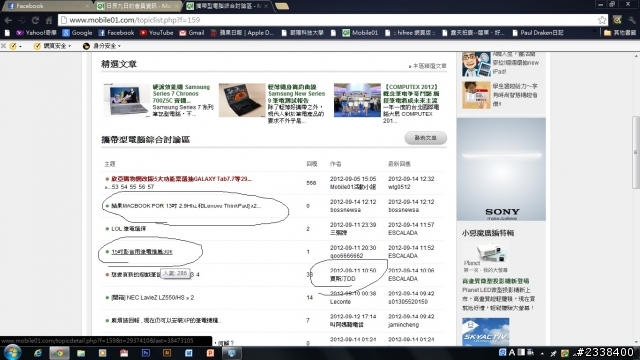Bookmark this page with the star
The height and width of the screenshot is (360, 640).
tap(602, 20)
